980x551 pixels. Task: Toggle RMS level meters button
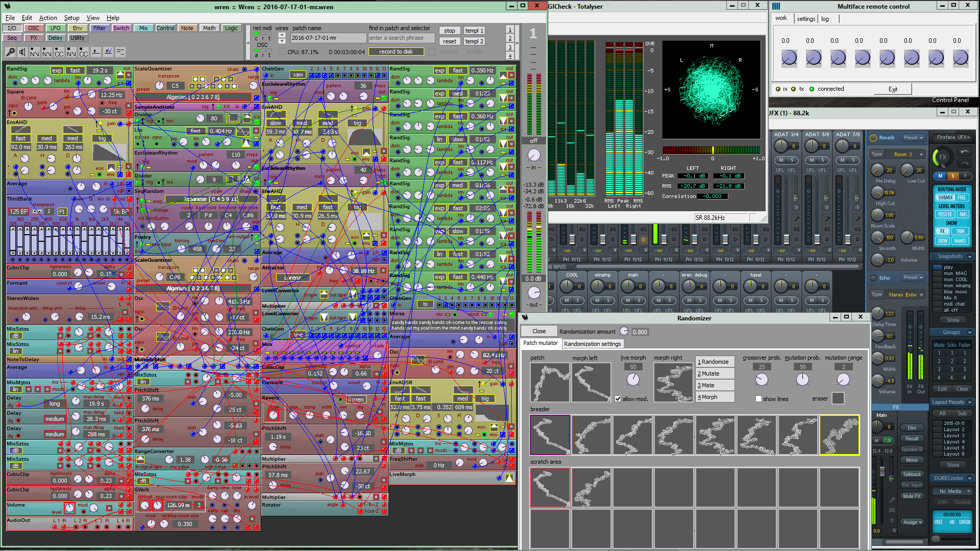tap(963, 214)
